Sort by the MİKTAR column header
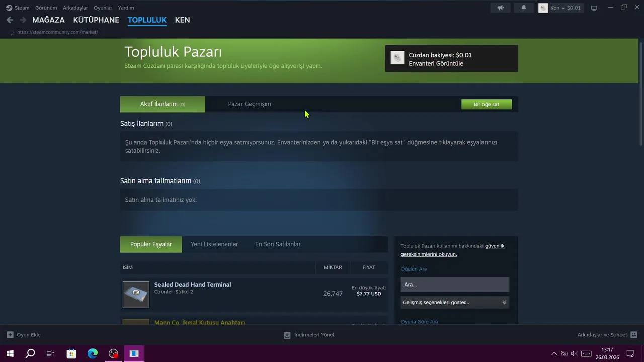Viewport: 644px width, 362px height. coord(333,267)
